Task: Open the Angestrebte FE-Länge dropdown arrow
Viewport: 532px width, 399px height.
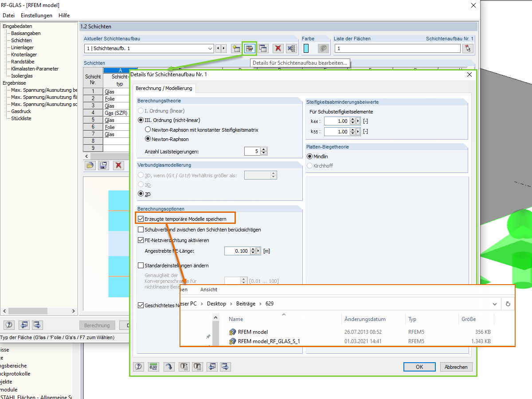Action: click(258, 251)
